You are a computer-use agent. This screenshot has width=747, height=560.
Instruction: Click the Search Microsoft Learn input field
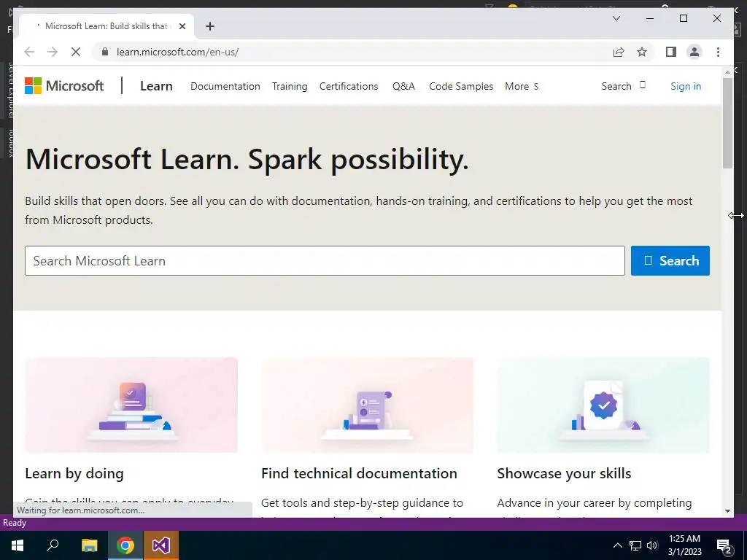pos(325,260)
